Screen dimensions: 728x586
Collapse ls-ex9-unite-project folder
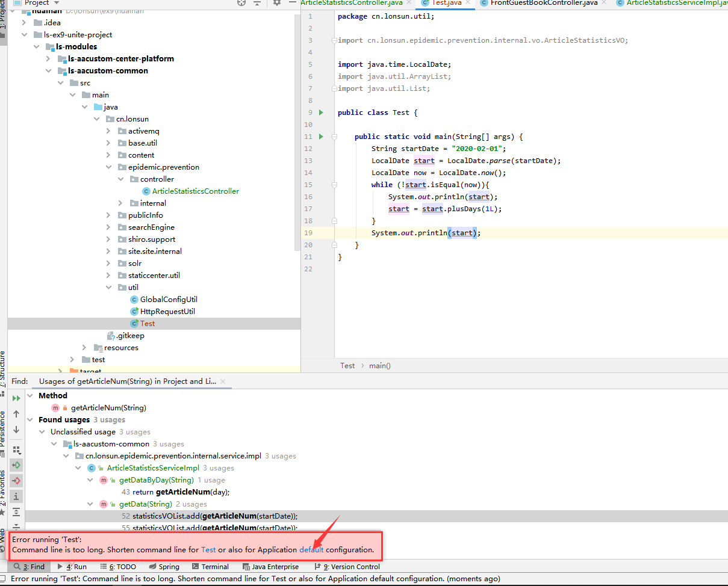pyautogui.click(x=24, y=34)
